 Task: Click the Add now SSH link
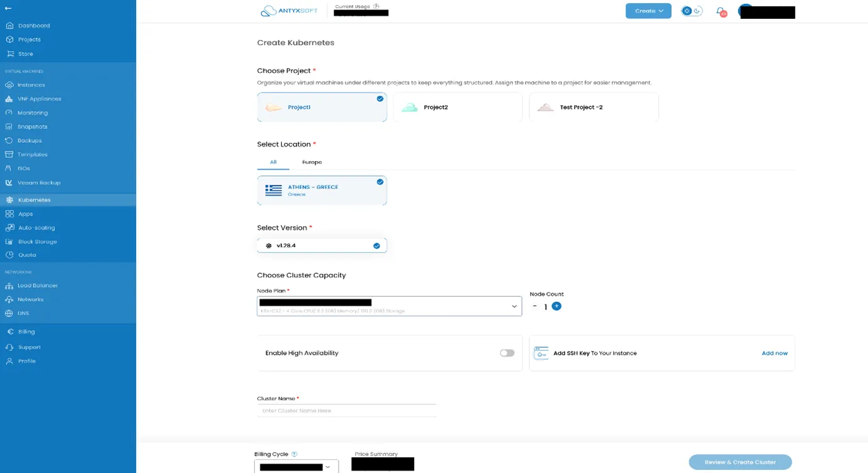coord(774,353)
